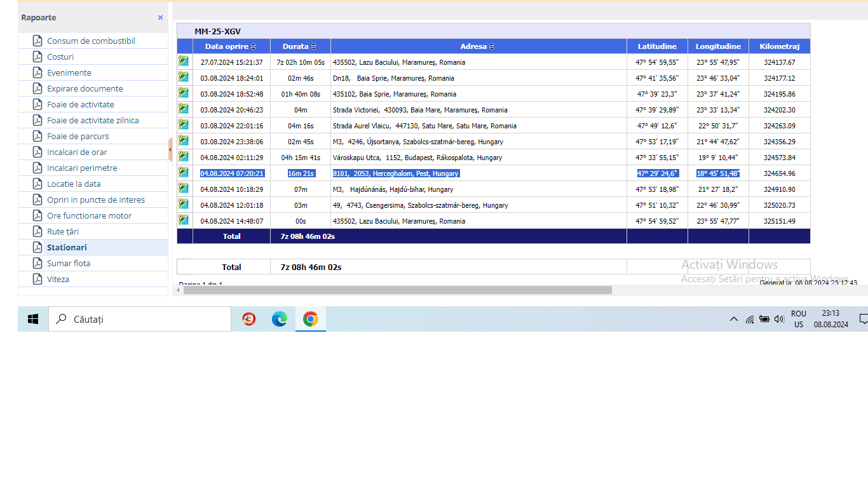Click the Windows Start button
868x488 pixels.
coord(33,319)
